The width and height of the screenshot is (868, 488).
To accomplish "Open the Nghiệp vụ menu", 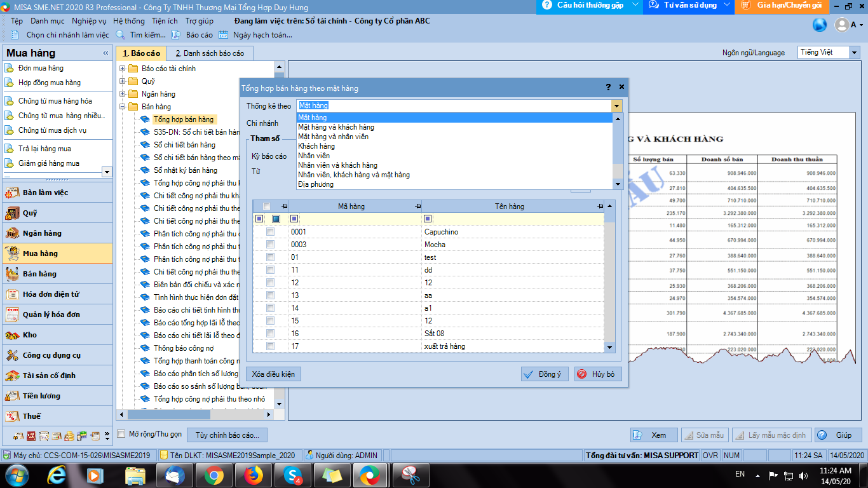I will [89, 21].
